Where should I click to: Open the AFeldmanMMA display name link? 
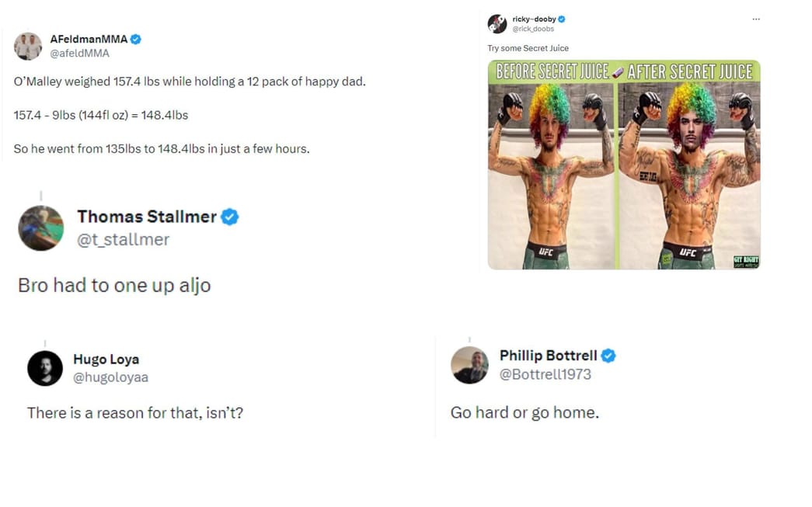pyautogui.click(x=89, y=40)
